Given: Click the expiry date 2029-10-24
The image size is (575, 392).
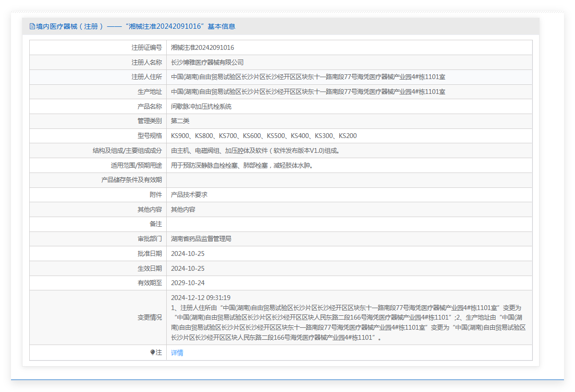Looking at the screenshot, I should [187, 283].
